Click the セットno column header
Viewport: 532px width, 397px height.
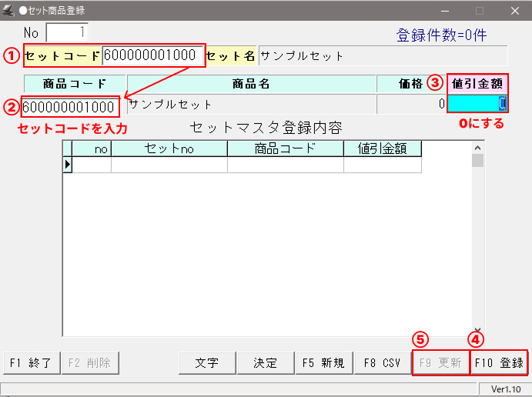point(169,148)
